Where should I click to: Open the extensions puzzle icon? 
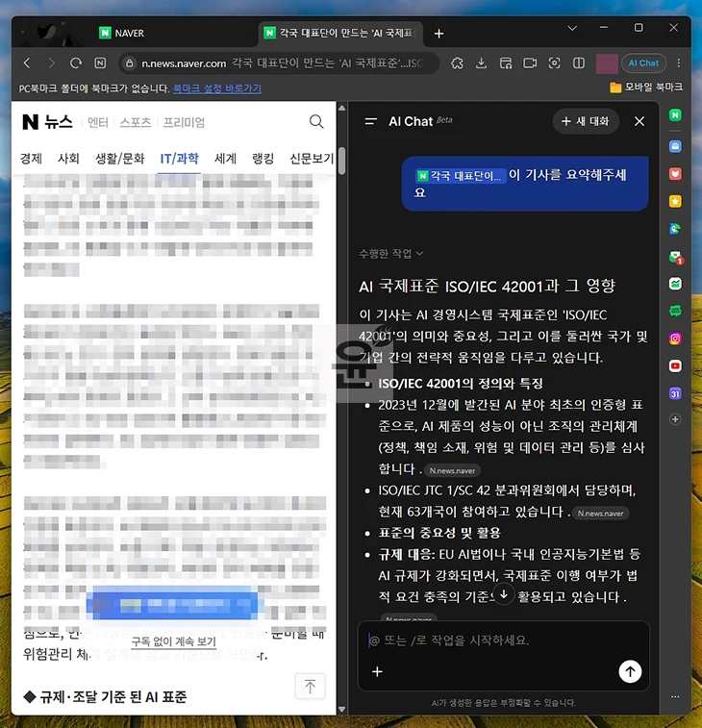click(457, 63)
